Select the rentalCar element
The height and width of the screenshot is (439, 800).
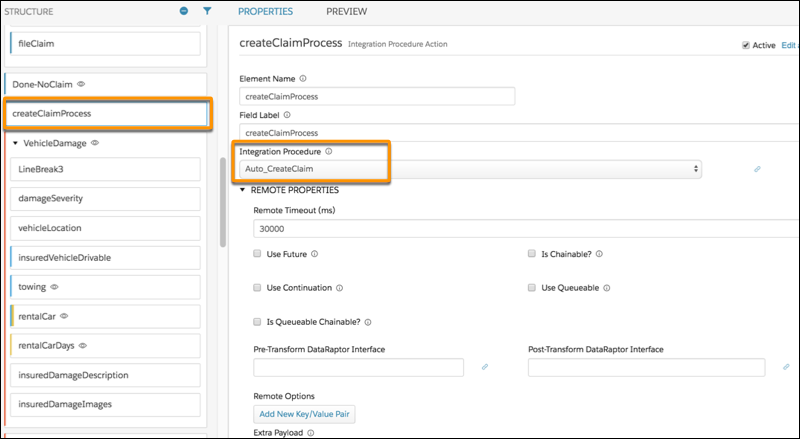105,316
